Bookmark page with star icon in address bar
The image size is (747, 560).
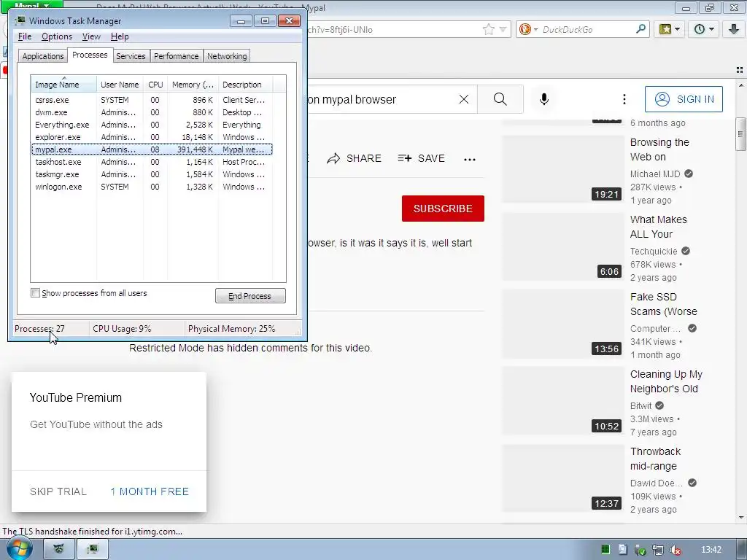tap(488, 29)
